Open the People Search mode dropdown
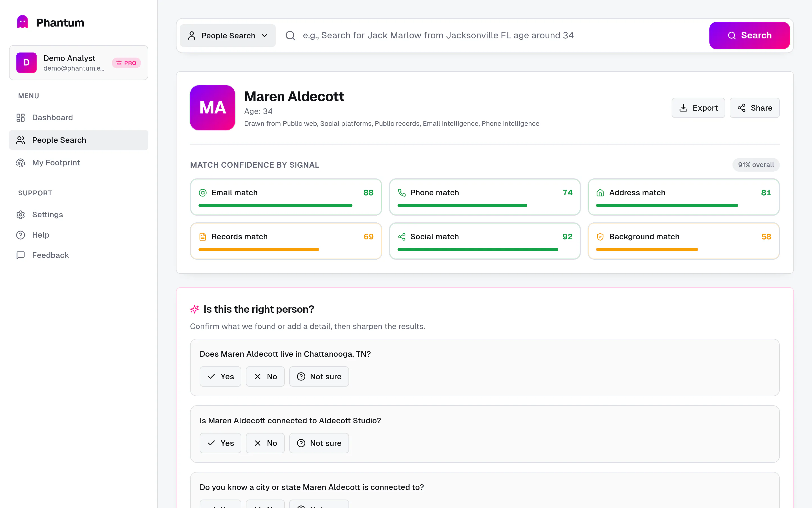The width and height of the screenshot is (812, 508). point(228,36)
